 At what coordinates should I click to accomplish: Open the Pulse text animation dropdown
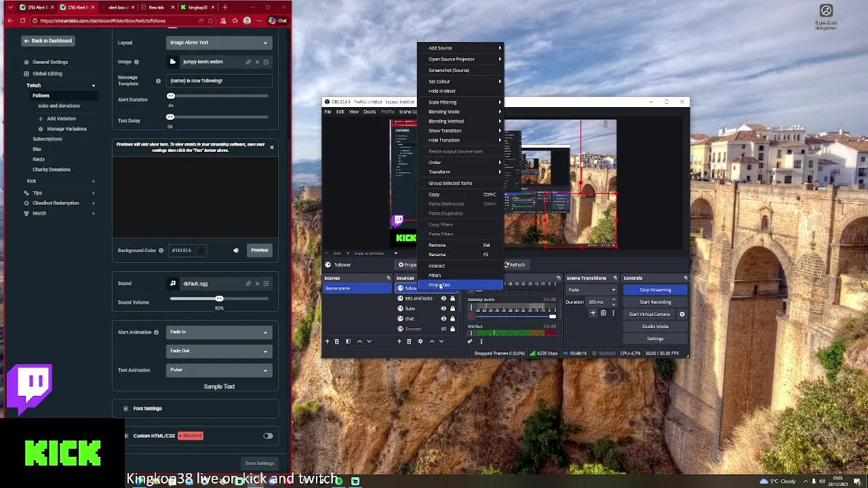pyautogui.click(x=219, y=370)
